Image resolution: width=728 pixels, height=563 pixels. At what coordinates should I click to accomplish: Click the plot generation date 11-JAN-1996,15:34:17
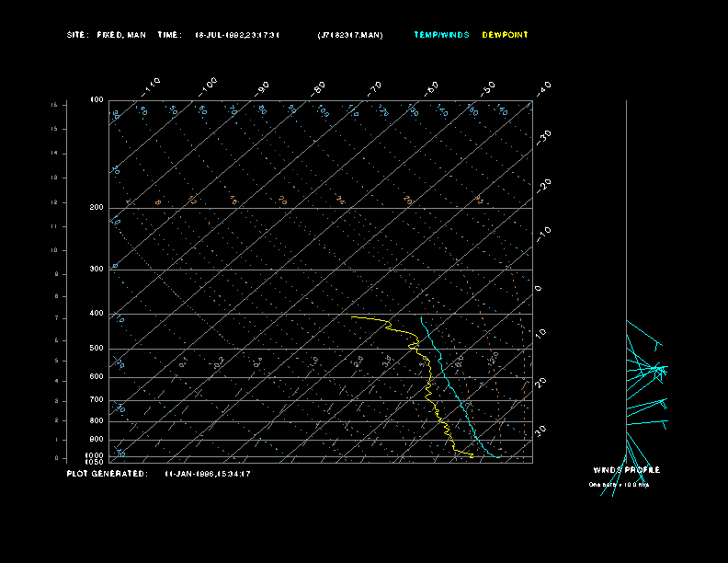point(208,475)
